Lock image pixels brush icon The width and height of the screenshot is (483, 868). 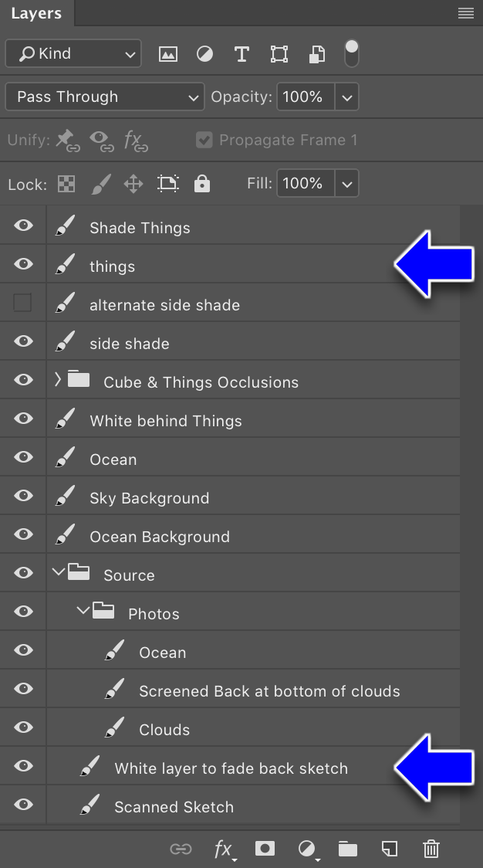100,184
